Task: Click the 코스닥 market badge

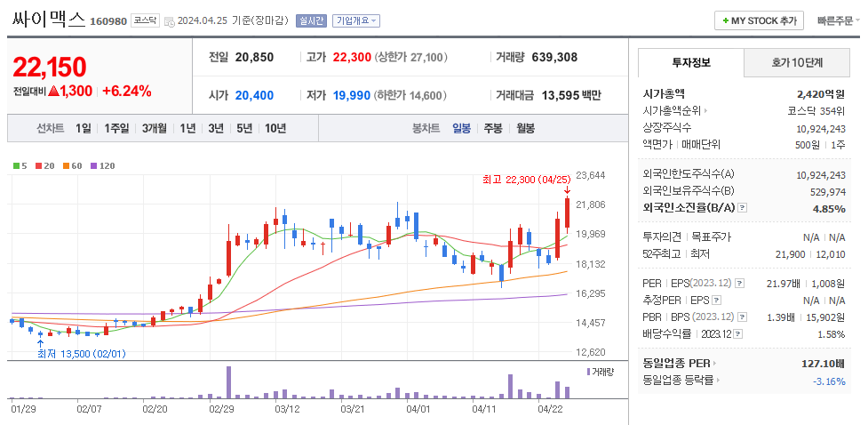Action: pos(146,21)
